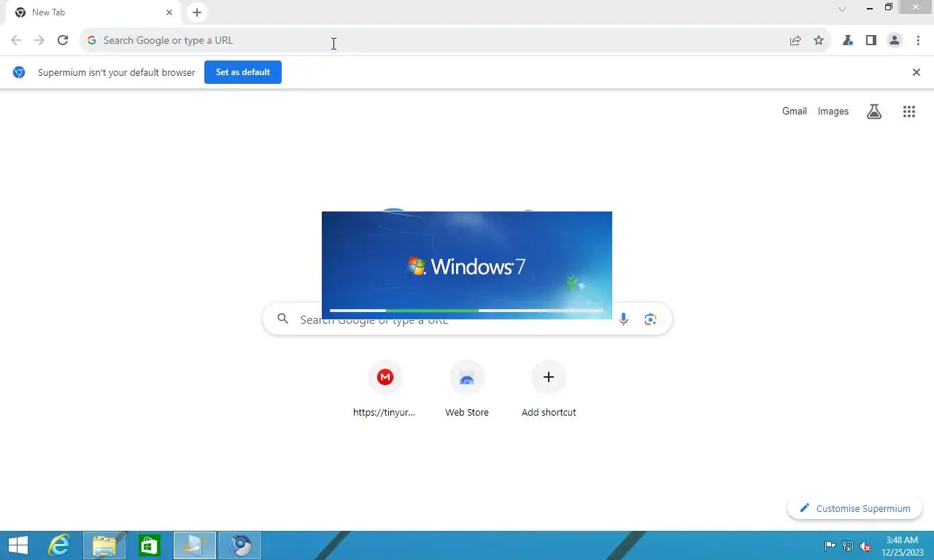This screenshot has height=560, width=934.
Task: Open the Images link
Action: (833, 112)
